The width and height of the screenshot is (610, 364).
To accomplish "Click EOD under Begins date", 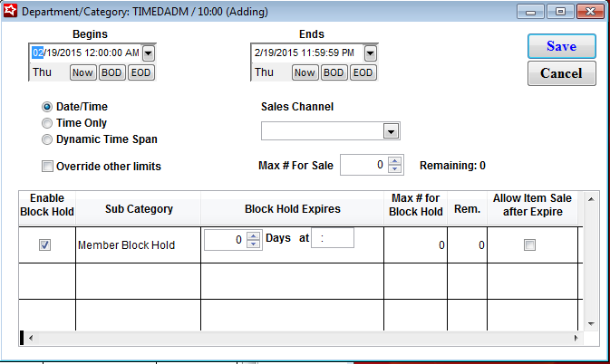I will [x=140, y=72].
